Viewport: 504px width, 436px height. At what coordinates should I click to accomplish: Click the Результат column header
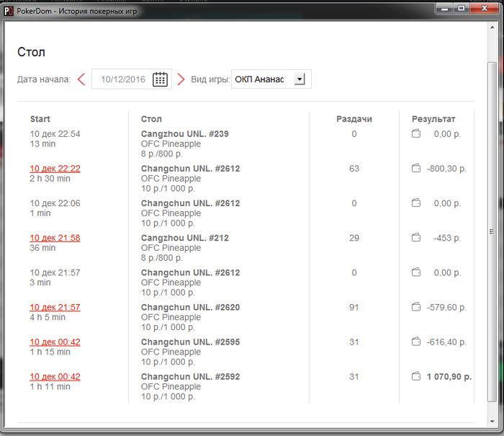(x=433, y=119)
